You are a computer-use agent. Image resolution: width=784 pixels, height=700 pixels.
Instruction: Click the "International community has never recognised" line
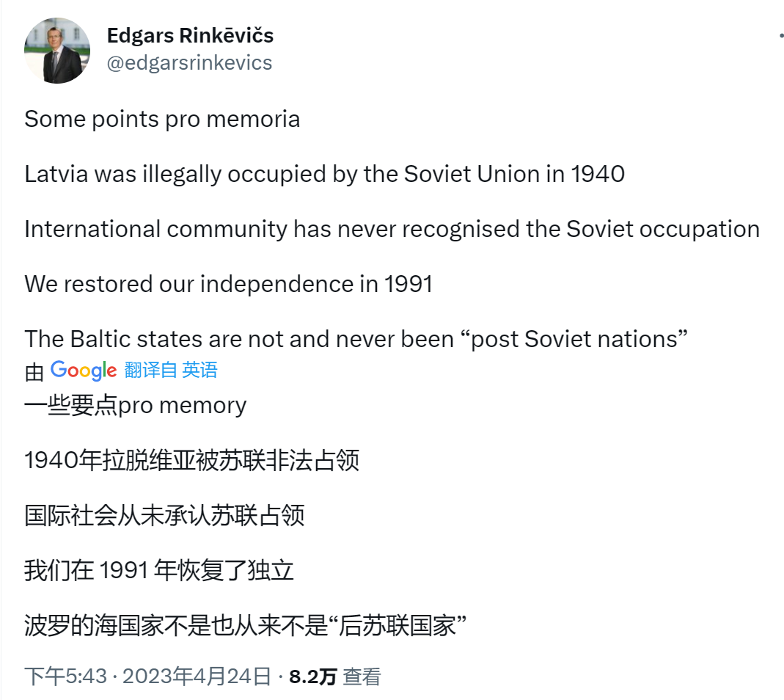392,229
